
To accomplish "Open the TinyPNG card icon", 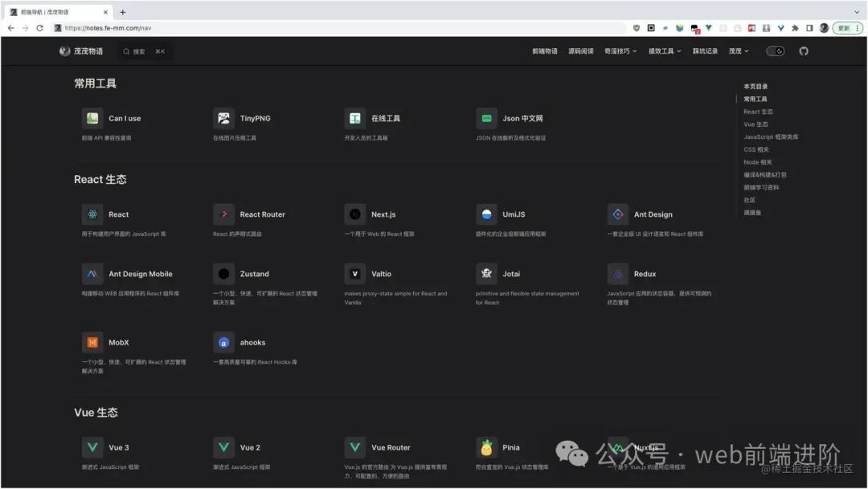I will (223, 118).
